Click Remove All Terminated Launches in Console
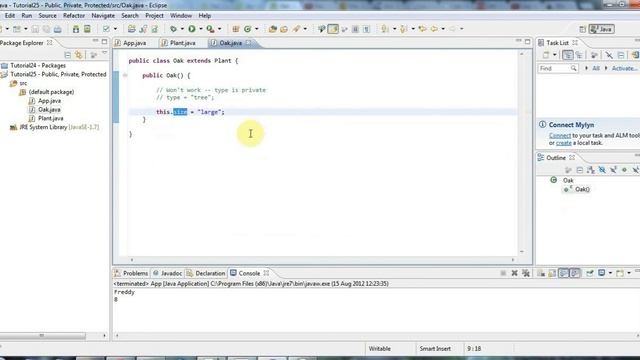Screen dimensions: 640x360 coord(526,273)
